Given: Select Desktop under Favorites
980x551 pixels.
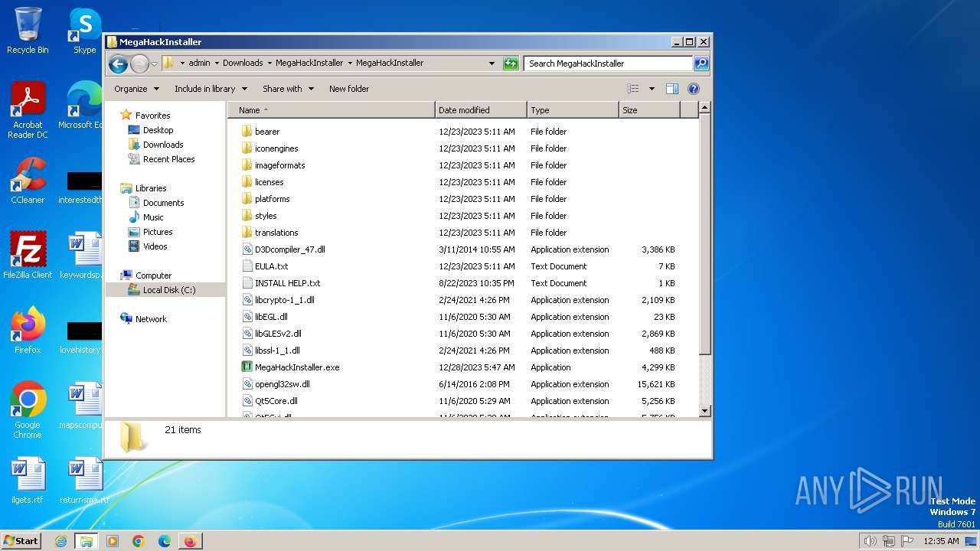Looking at the screenshot, I should point(158,130).
